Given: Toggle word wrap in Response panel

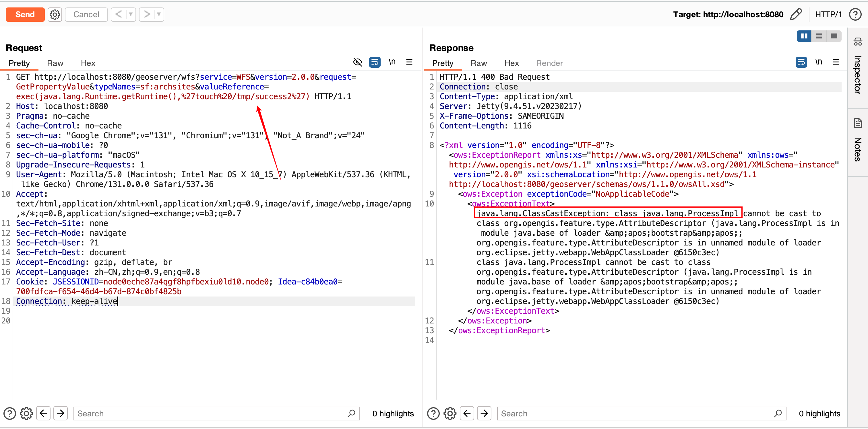Looking at the screenshot, I should point(801,62).
